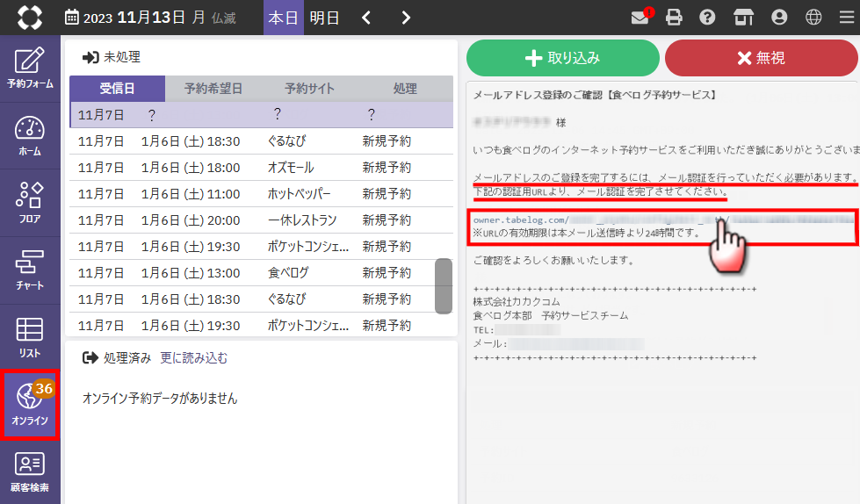
Task: Open the 予約フォーム sidebar item
Action: coord(30,68)
